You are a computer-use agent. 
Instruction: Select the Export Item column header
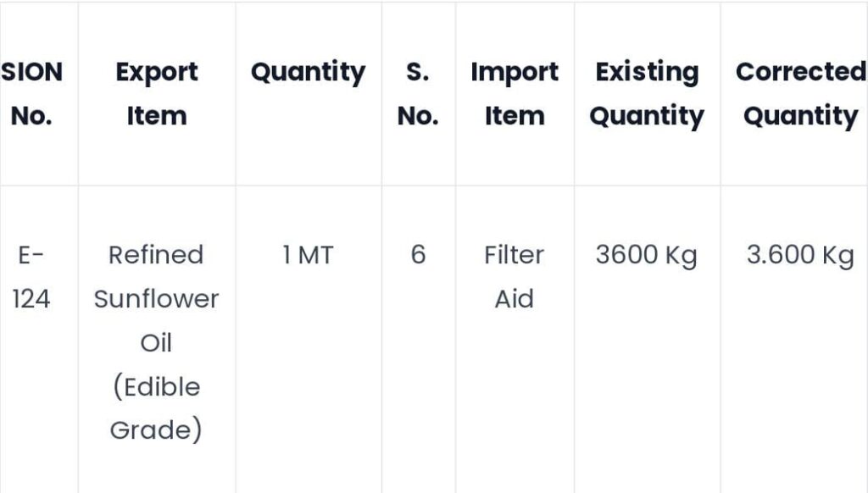pyautogui.click(x=157, y=93)
